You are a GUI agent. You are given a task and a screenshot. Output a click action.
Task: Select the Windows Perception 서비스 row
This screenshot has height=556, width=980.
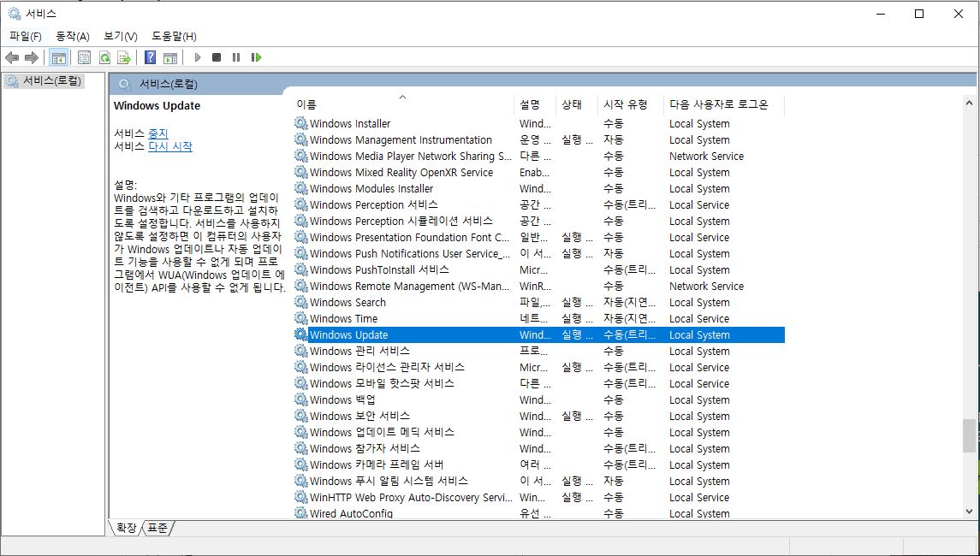coord(538,204)
